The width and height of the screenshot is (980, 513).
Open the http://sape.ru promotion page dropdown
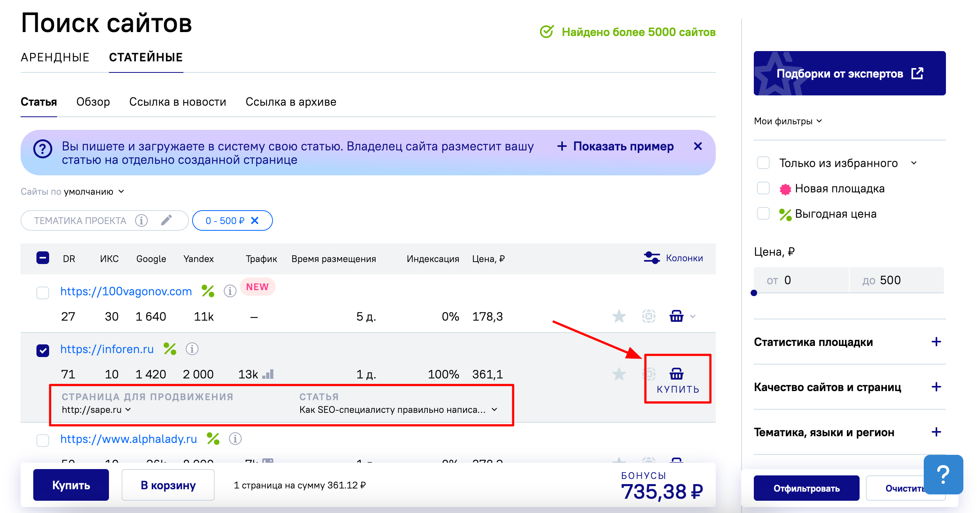point(96,410)
